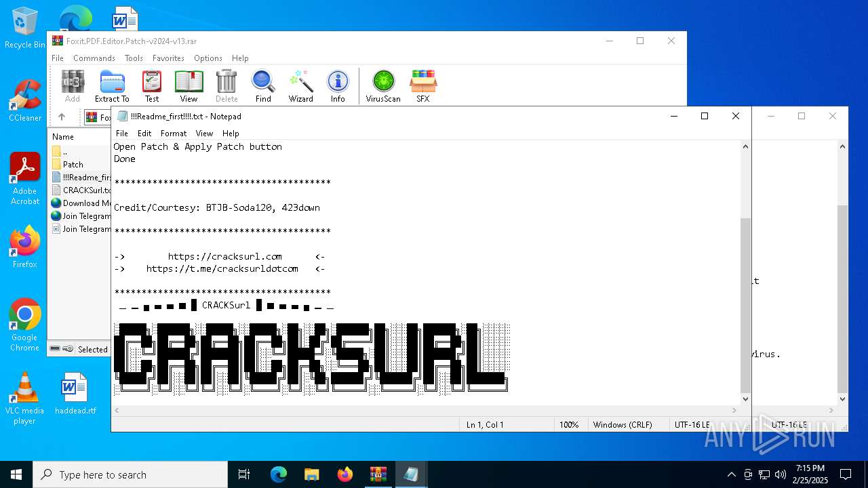Open Notepad Help menu
This screenshot has width=868, height=488.
pos(231,134)
